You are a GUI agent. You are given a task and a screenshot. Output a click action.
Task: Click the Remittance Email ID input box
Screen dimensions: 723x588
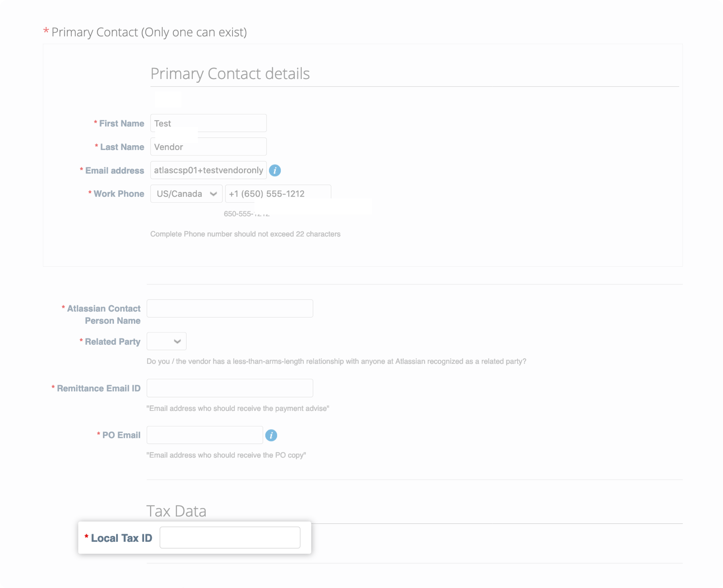(229, 388)
